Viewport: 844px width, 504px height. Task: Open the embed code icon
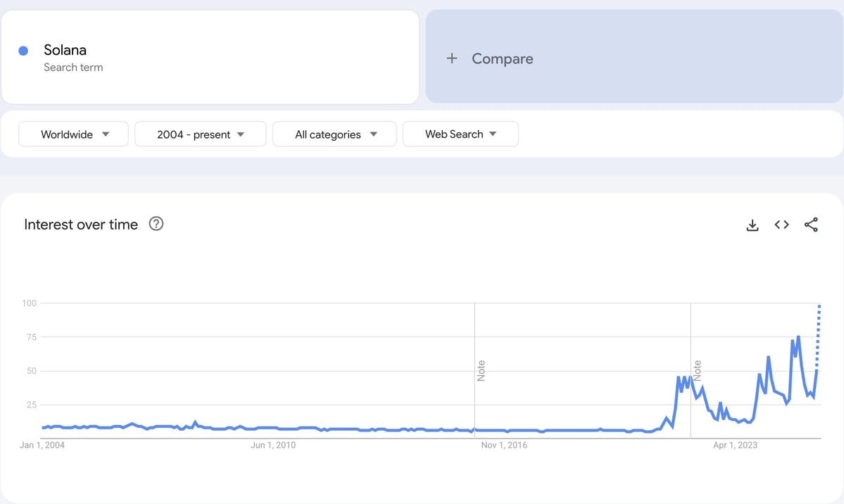[x=781, y=225]
